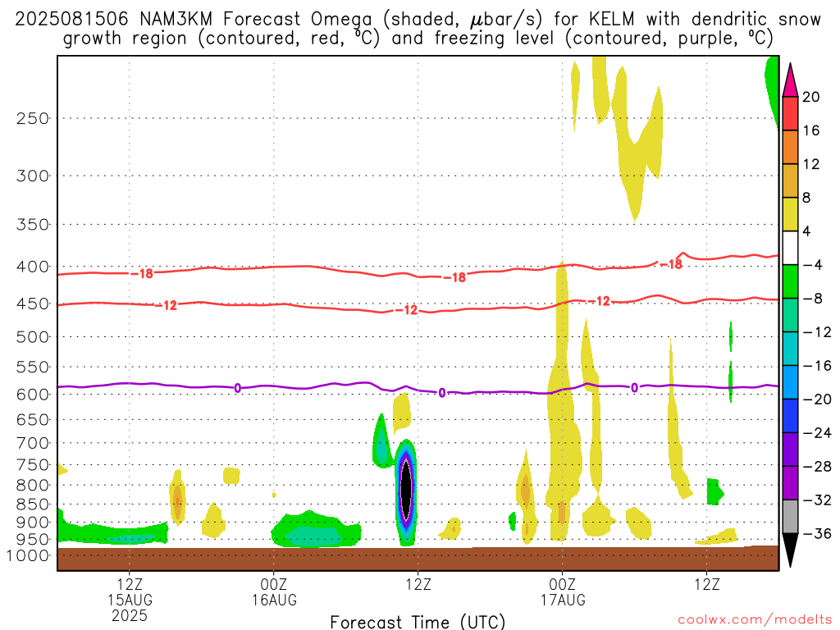Click the gray -32 to -36 colorbar swatch
The width and height of the screenshot is (840, 630).
(x=790, y=517)
